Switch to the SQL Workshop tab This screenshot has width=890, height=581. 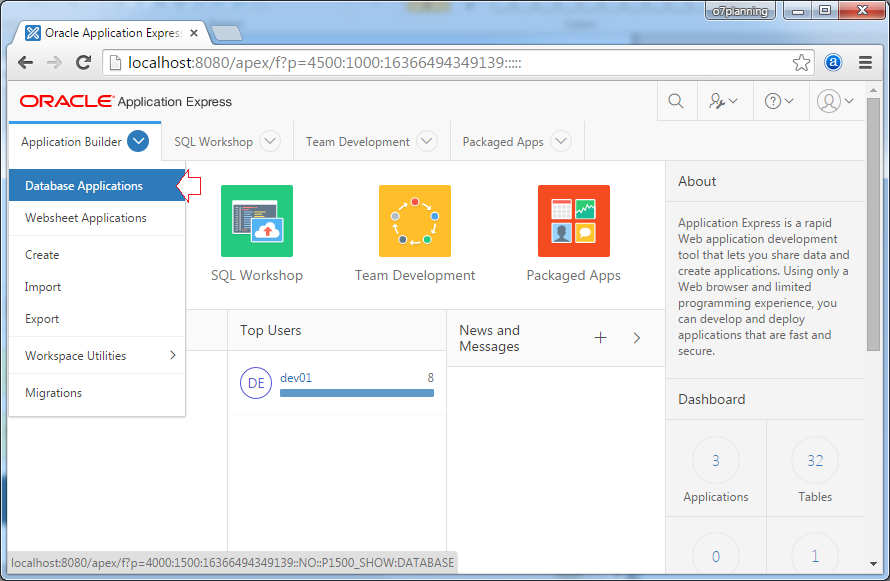[x=213, y=142]
